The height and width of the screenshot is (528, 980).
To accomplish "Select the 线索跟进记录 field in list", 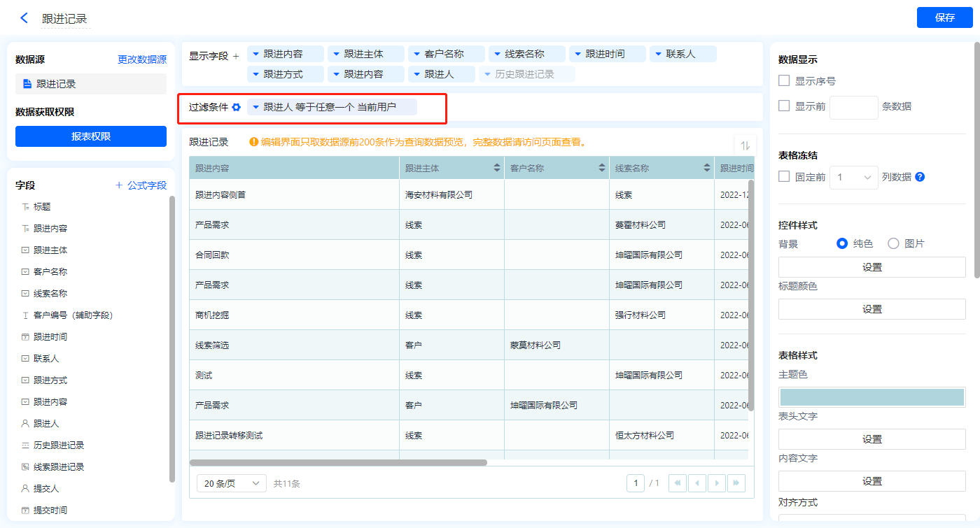I will [58, 466].
